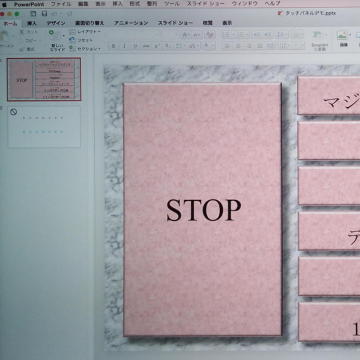Screen dimensions: 360x360
Task: Click the Format Painter (書式) brush icon
Action: pyautogui.click(x=22, y=49)
